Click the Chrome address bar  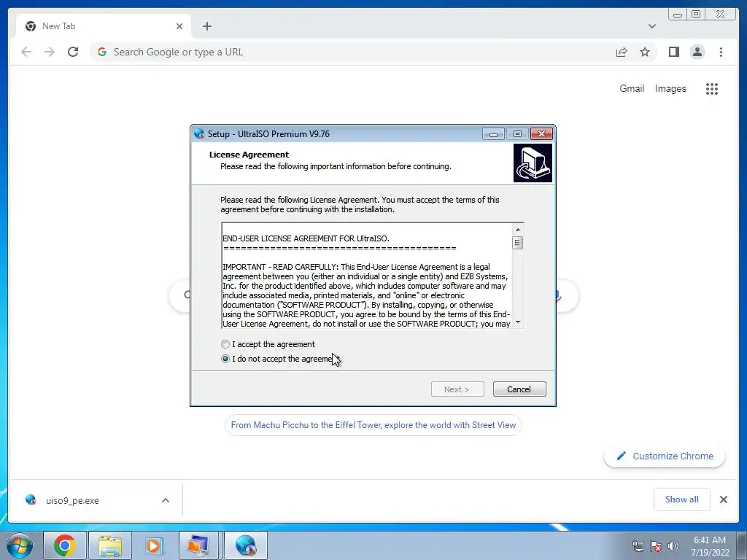(352, 52)
